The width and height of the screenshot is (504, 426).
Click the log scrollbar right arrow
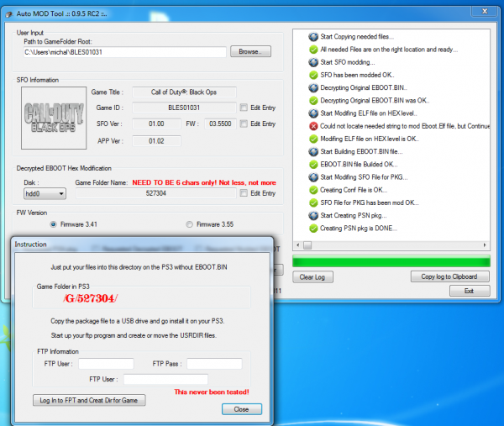[x=485, y=245]
